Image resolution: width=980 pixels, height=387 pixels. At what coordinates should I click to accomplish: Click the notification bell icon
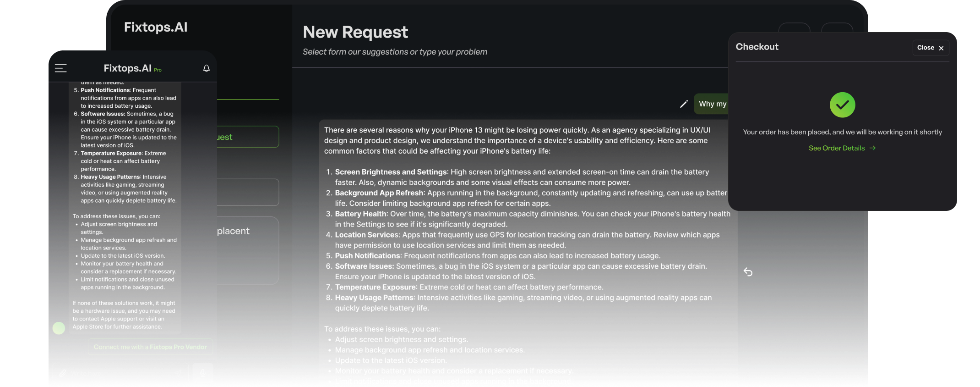coord(207,68)
